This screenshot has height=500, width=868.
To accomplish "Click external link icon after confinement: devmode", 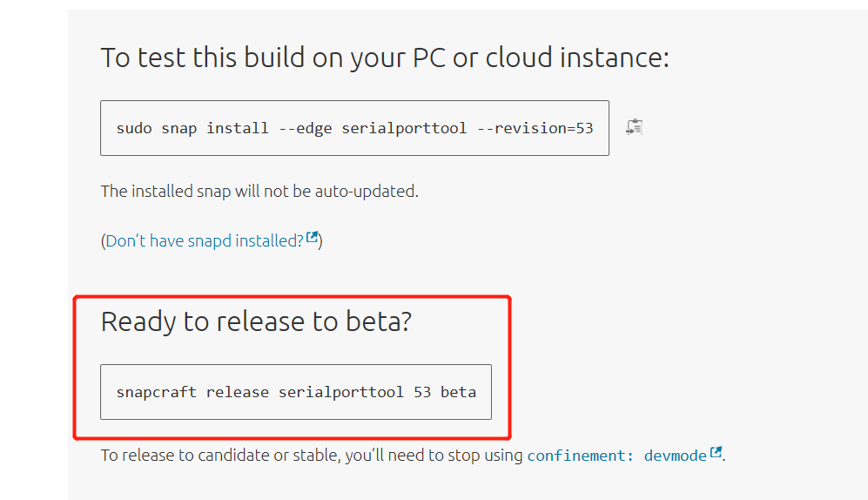I will coord(716,453).
